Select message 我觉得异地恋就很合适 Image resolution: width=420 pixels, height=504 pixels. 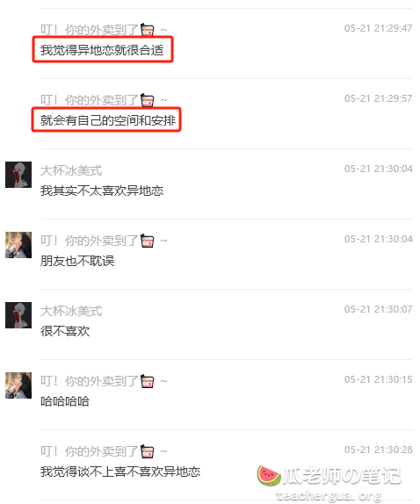tap(102, 50)
